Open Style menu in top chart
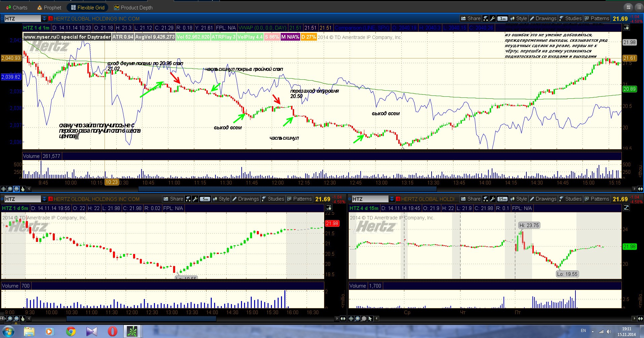644x338 pixels. click(x=519, y=18)
